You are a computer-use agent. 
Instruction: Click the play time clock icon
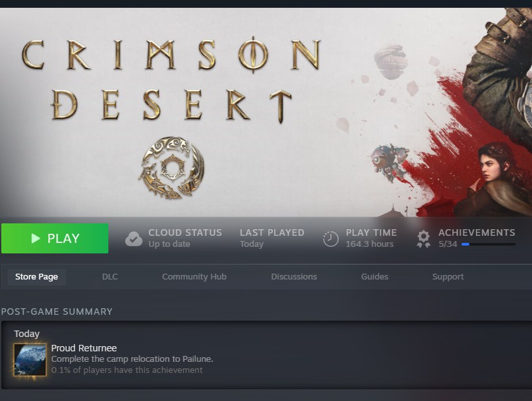pyautogui.click(x=330, y=238)
